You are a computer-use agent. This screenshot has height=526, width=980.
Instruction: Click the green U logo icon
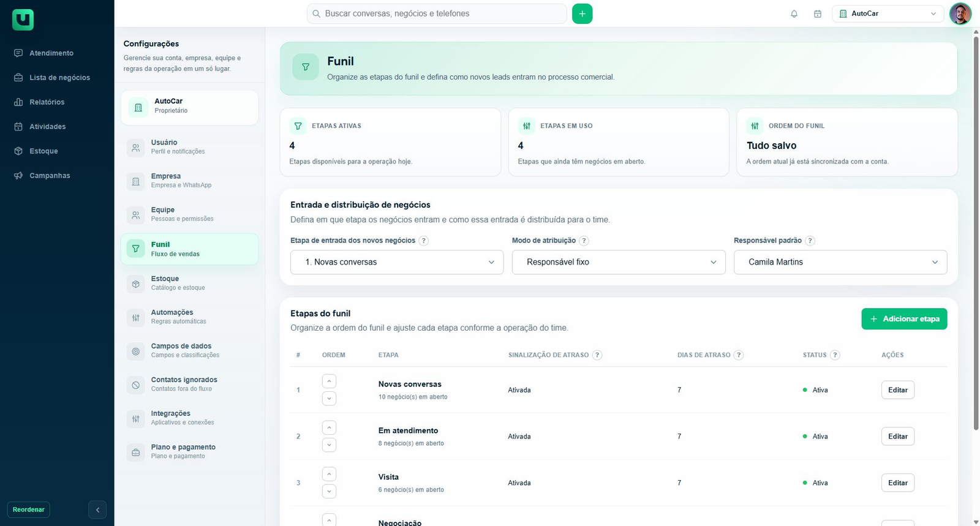23,20
